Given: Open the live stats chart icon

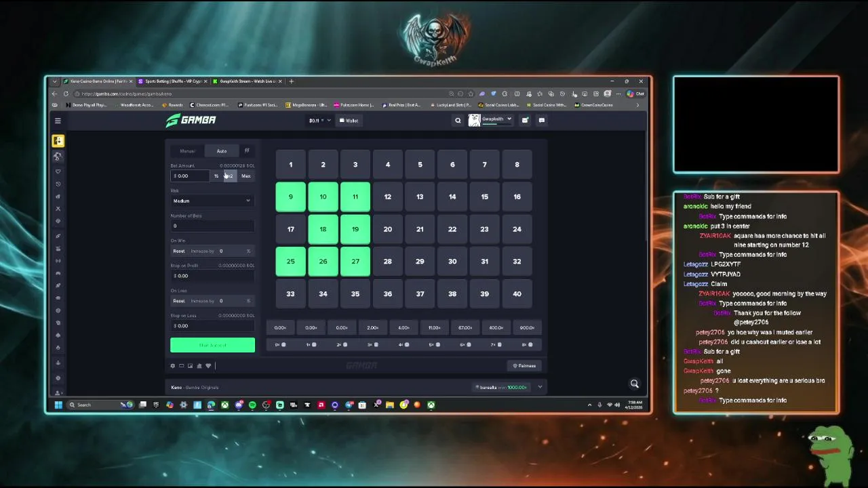Looking at the screenshot, I should click(x=199, y=366).
